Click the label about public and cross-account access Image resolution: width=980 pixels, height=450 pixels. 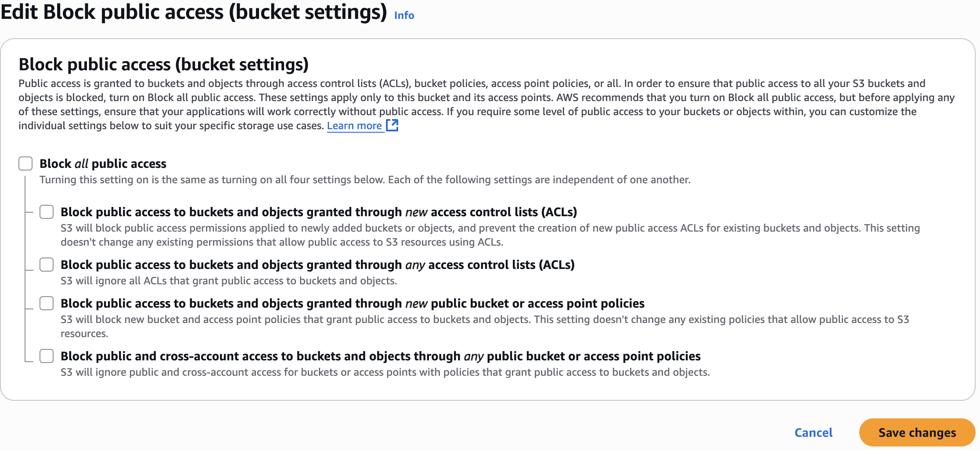(381, 356)
